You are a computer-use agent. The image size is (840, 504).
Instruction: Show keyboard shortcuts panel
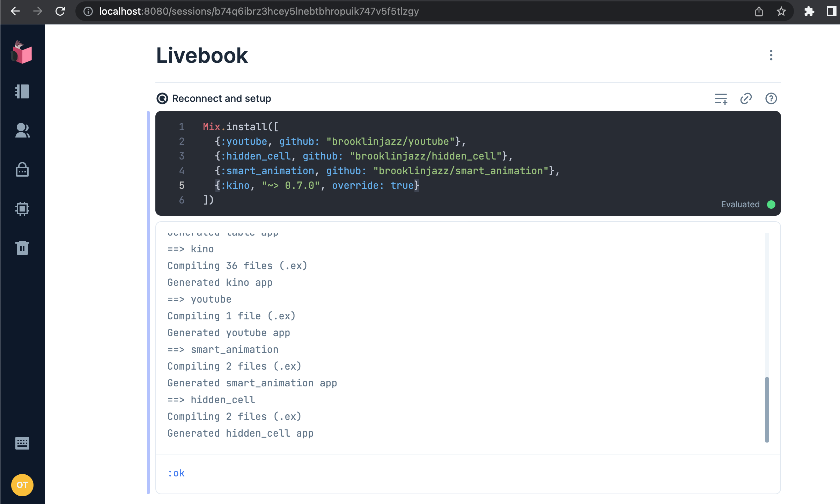(22, 443)
